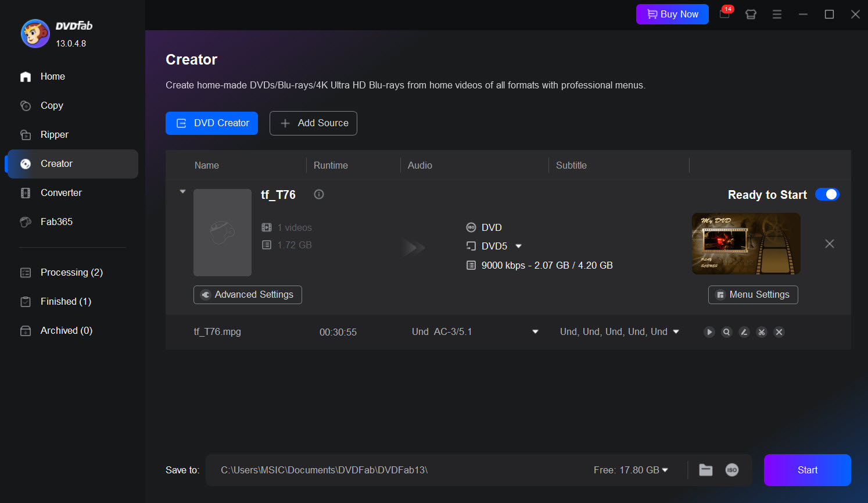Click the My DVD menu template thumbnail

click(x=746, y=244)
